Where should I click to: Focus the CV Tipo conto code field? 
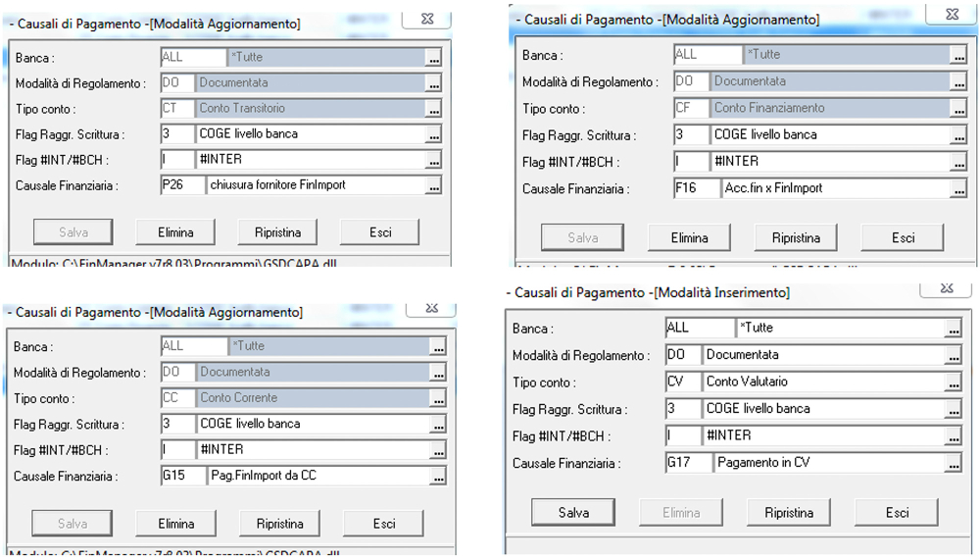pyautogui.click(x=680, y=382)
